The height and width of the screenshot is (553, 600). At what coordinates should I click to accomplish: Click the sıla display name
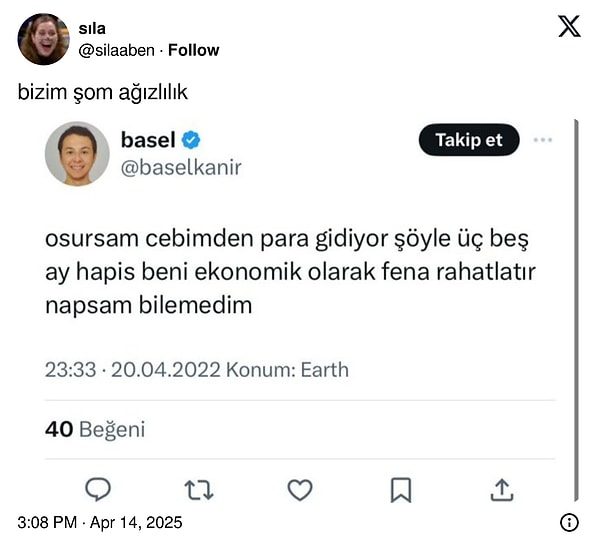coord(92,29)
